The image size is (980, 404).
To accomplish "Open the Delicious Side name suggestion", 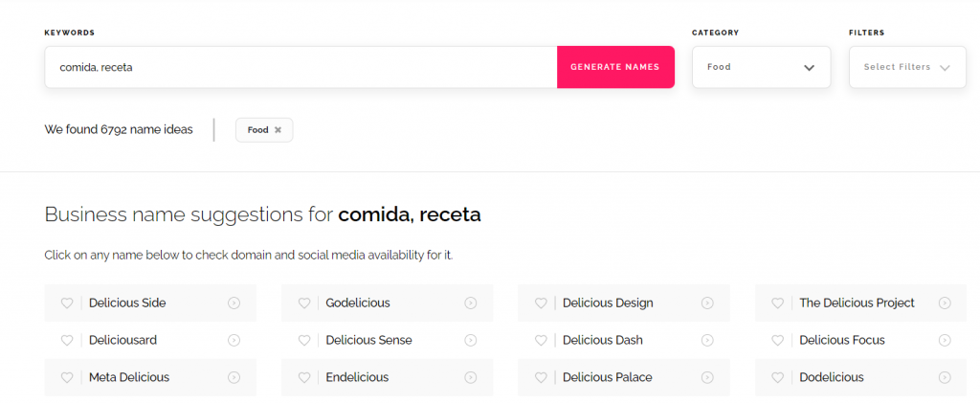I will coord(127,303).
